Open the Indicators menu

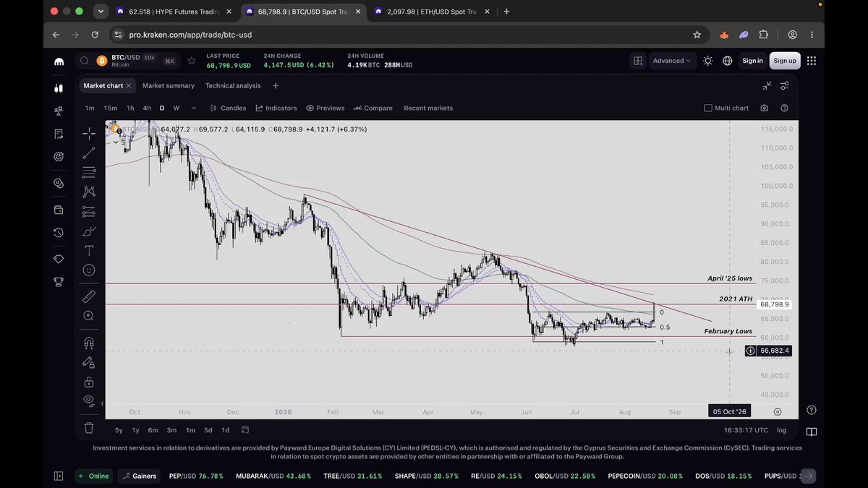click(x=276, y=108)
